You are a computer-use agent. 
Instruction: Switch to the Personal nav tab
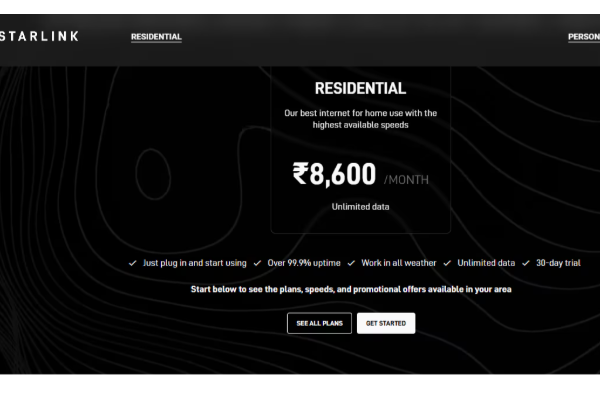[x=583, y=37]
